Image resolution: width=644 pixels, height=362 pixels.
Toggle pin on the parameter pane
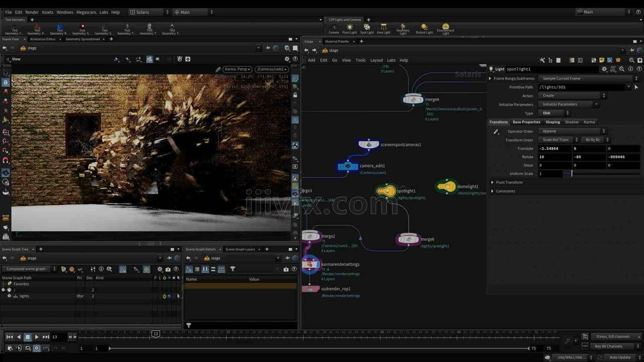632,50
